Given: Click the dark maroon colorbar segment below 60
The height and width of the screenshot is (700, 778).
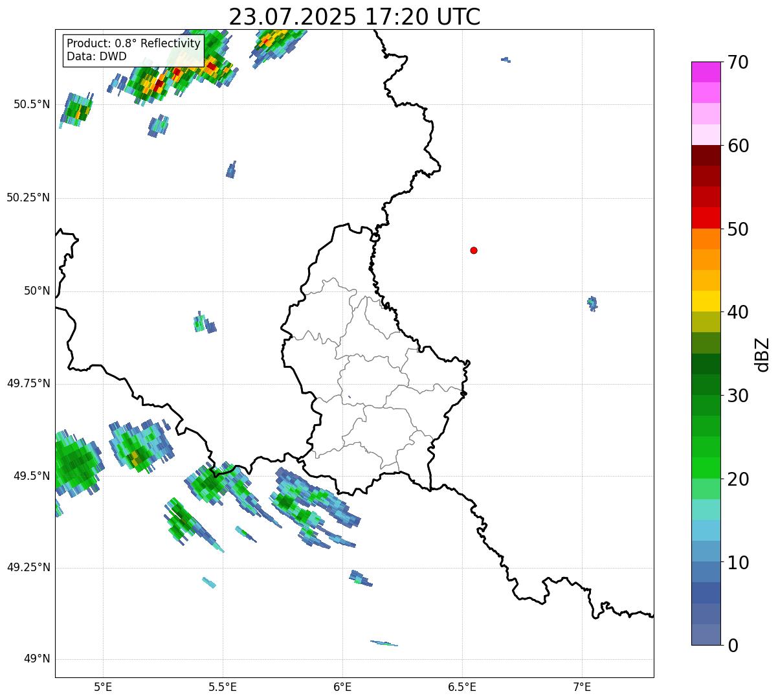Looking at the screenshot, I should [x=706, y=155].
